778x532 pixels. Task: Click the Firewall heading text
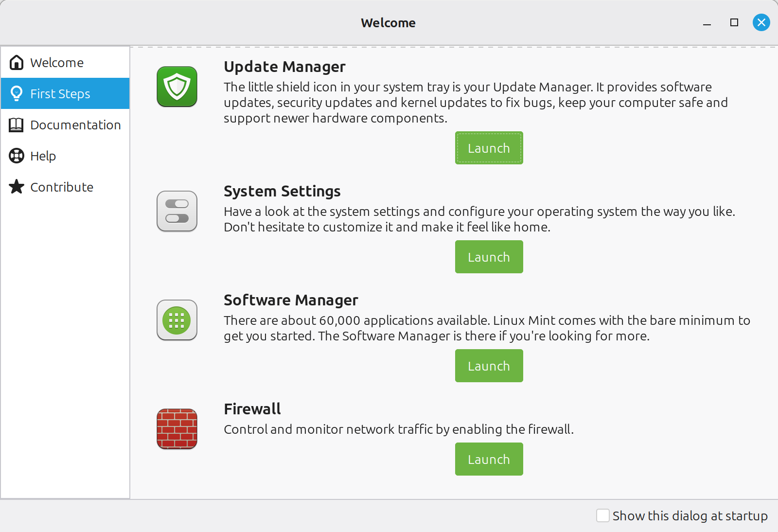[x=252, y=409]
